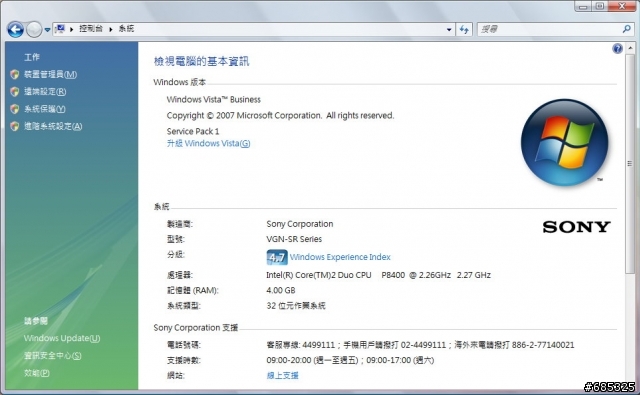Select the Sony Corporation manufacturer value
The height and width of the screenshot is (395, 640).
300,224
